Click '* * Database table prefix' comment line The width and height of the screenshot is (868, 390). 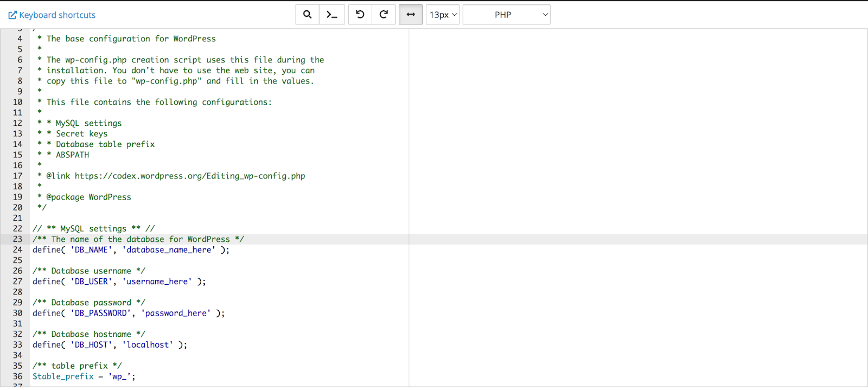[x=96, y=144]
